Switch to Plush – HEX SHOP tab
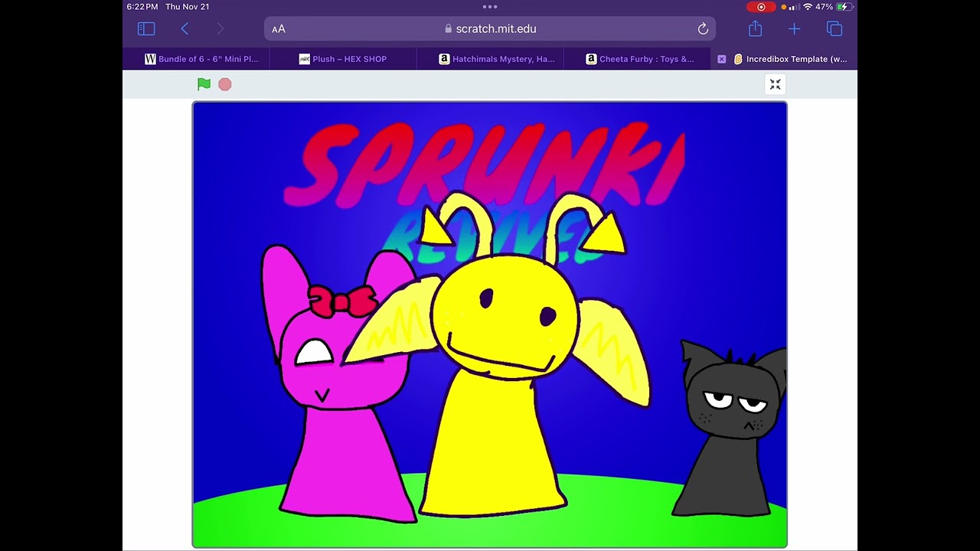This screenshot has height=551, width=980. [x=343, y=59]
